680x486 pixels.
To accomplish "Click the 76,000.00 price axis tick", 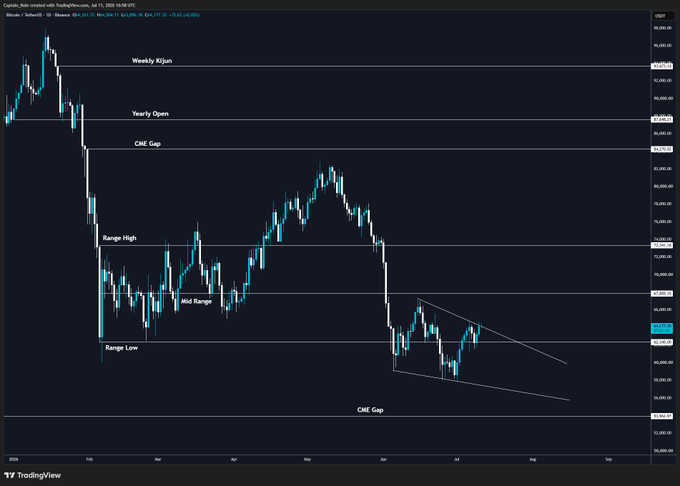I will (663, 222).
